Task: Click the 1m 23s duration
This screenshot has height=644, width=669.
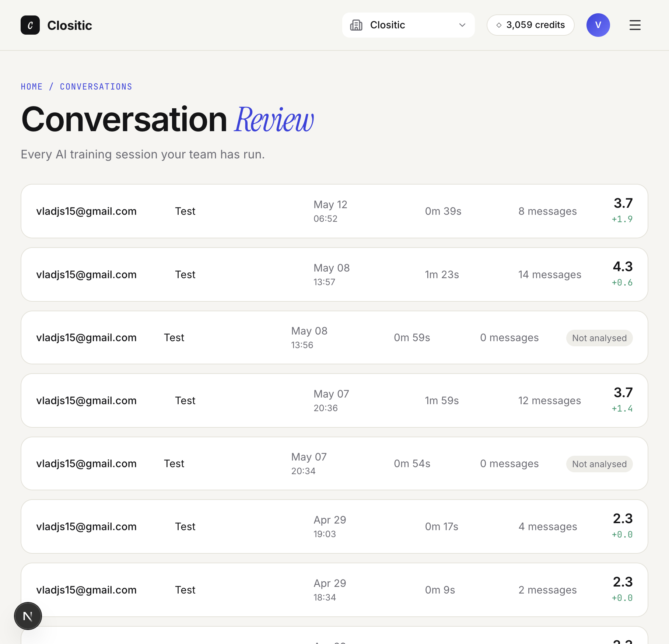Action: click(442, 274)
